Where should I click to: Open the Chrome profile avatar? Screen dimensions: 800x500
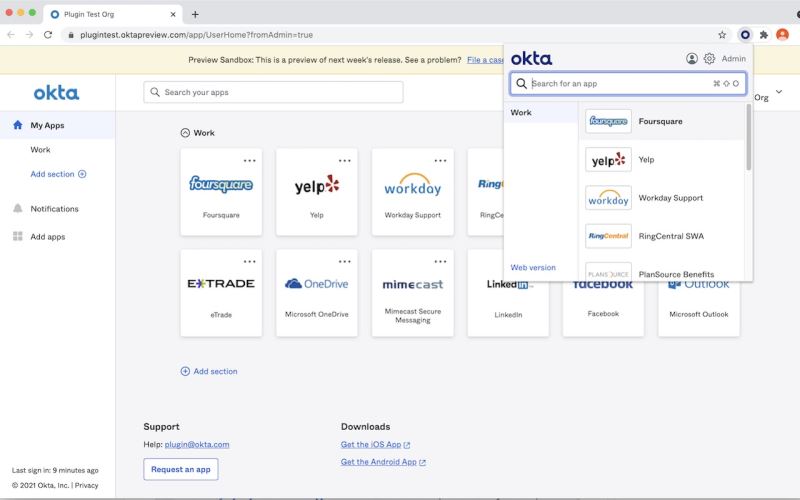[782, 35]
